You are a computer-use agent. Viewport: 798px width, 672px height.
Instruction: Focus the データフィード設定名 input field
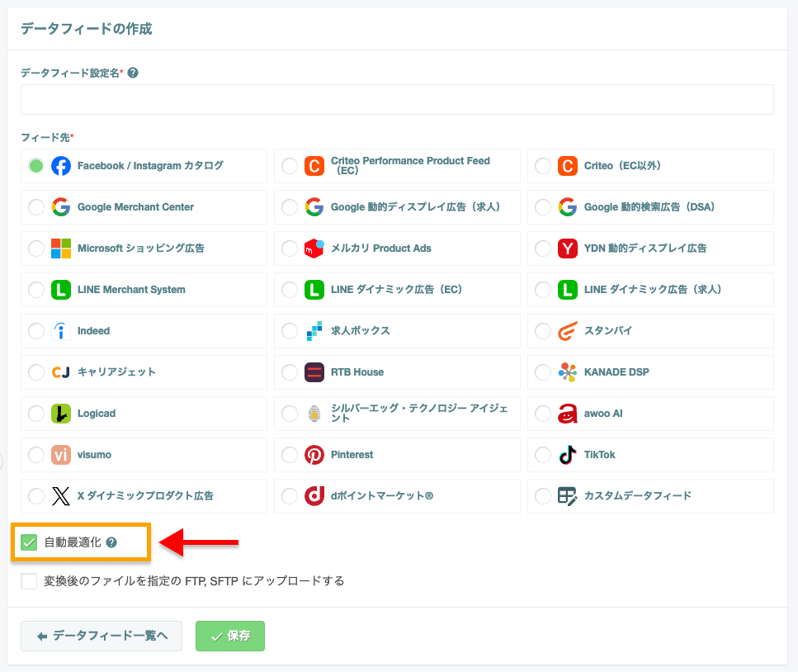pos(397,99)
